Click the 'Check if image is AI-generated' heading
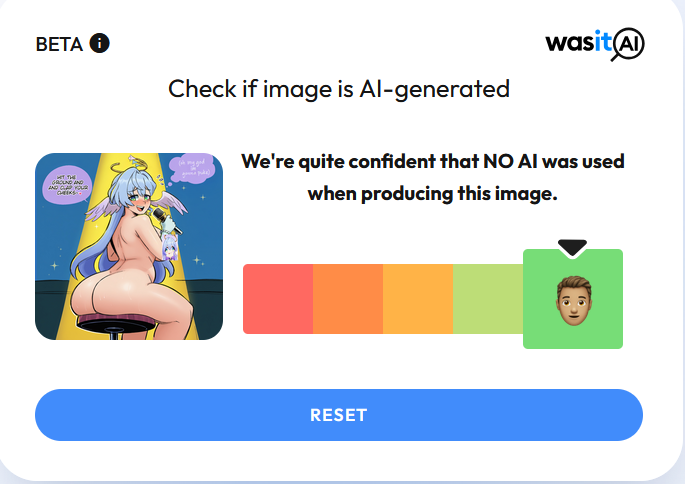The image size is (685, 484). 339,89
